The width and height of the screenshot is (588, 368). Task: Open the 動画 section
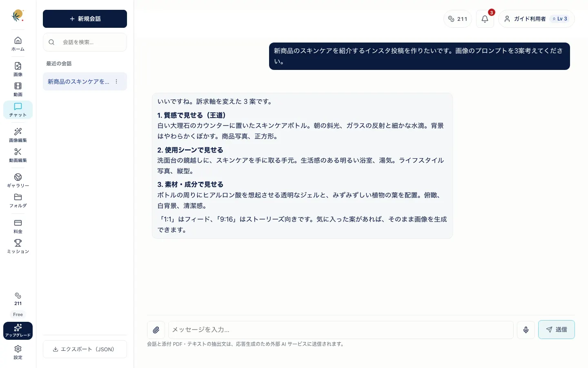pyautogui.click(x=18, y=89)
